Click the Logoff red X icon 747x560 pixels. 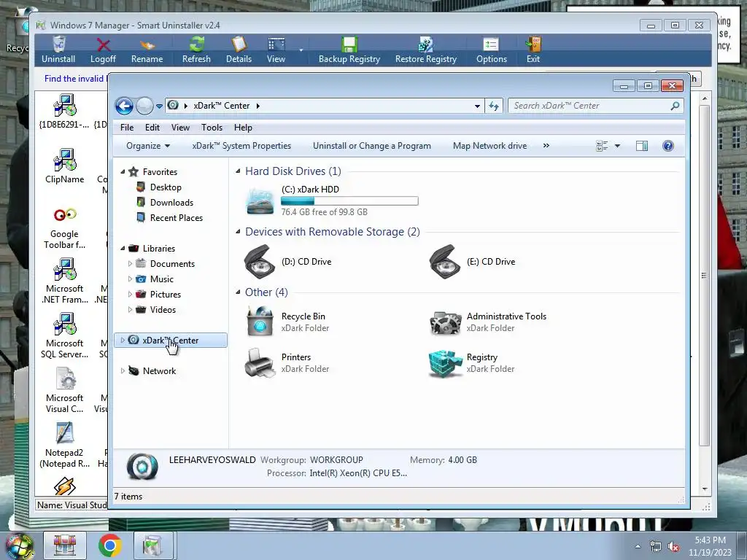click(x=104, y=45)
